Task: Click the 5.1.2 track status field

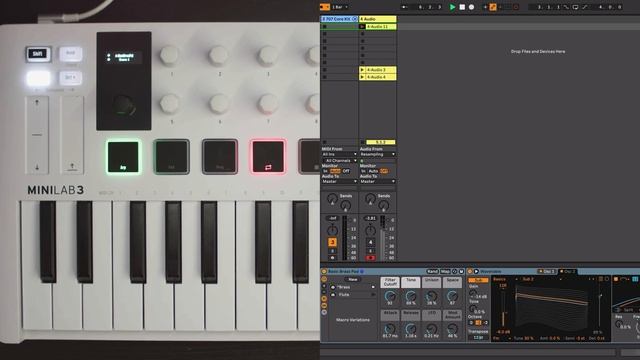Action: tap(381, 142)
